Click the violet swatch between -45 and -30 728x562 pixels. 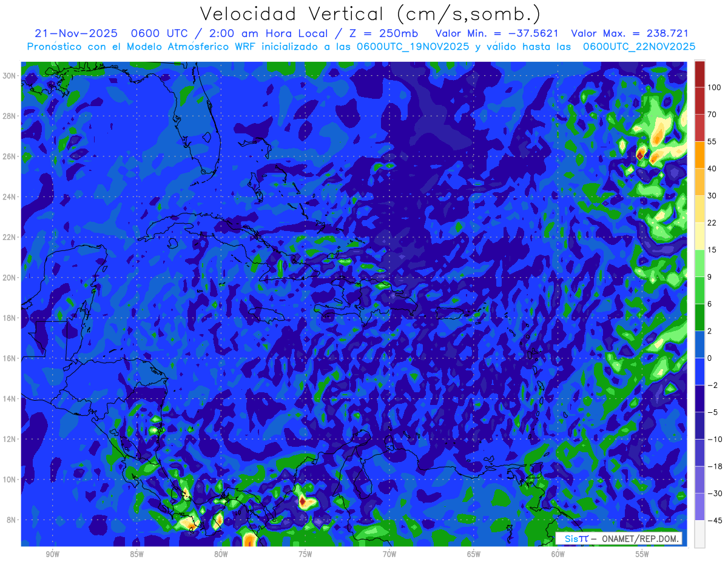coord(699,507)
